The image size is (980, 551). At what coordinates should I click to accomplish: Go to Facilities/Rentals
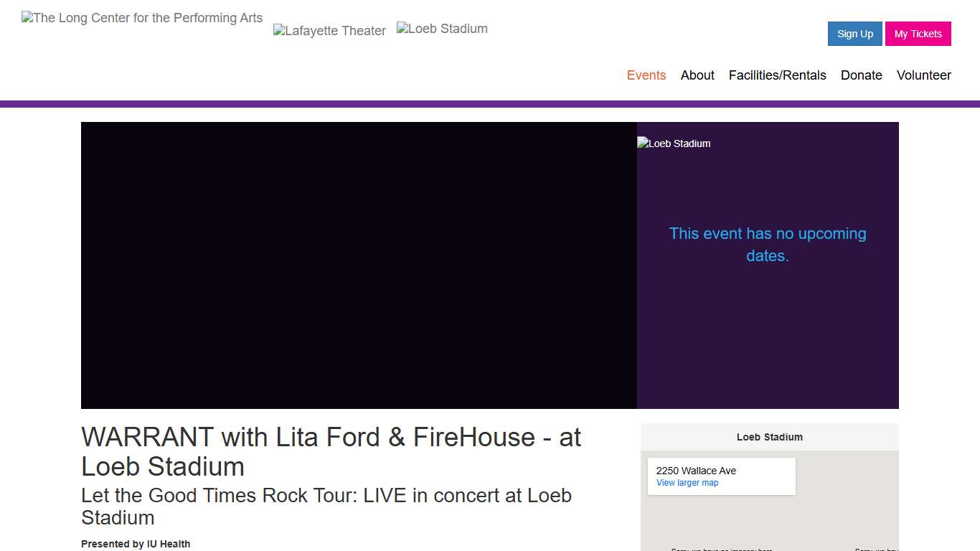(778, 75)
